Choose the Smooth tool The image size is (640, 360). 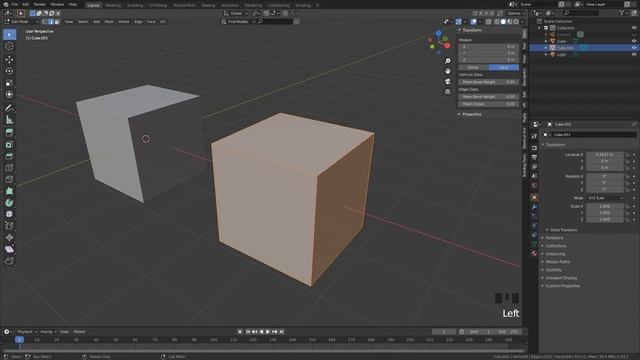[9, 214]
